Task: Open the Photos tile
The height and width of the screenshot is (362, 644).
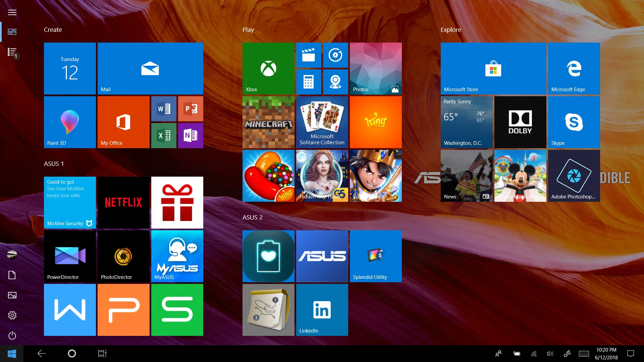Action: pos(376,68)
